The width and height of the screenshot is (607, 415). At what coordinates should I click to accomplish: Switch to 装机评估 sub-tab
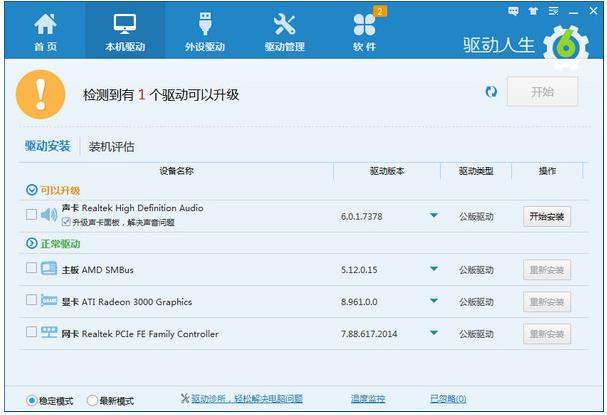pyautogui.click(x=111, y=147)
